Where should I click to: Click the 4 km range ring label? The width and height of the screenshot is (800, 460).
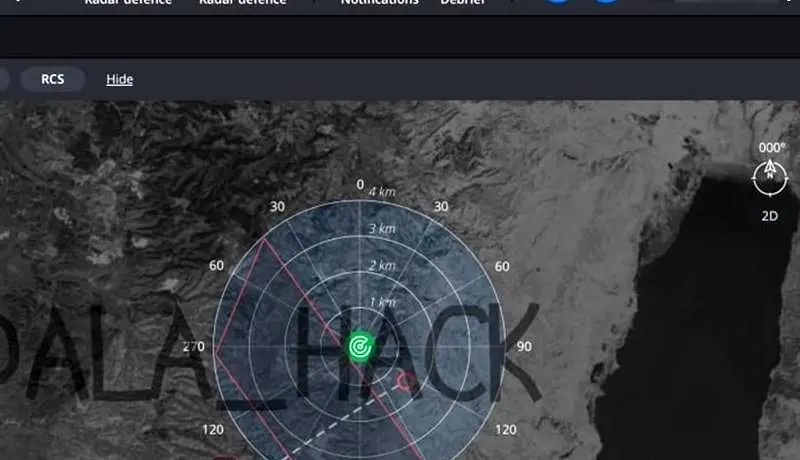[x=381, y=191]
